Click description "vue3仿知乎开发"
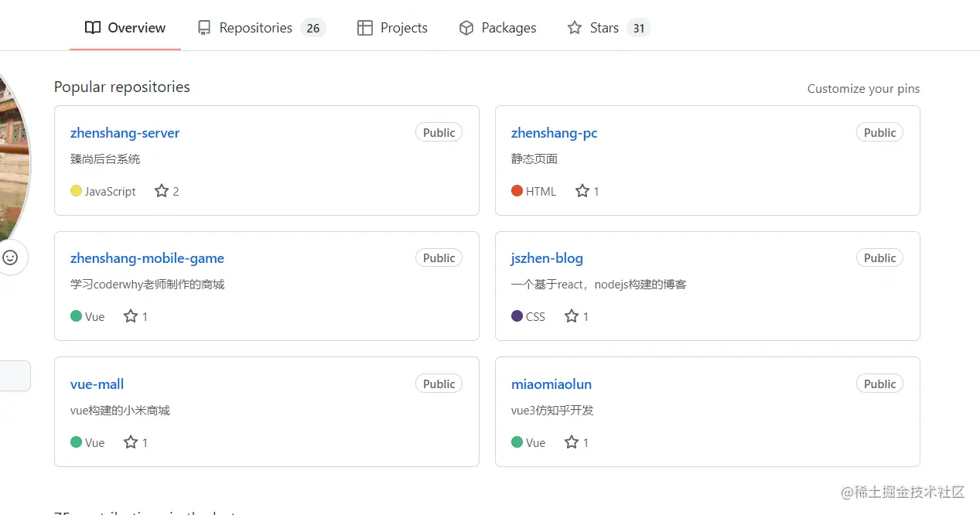 click(x=552, y=411)
